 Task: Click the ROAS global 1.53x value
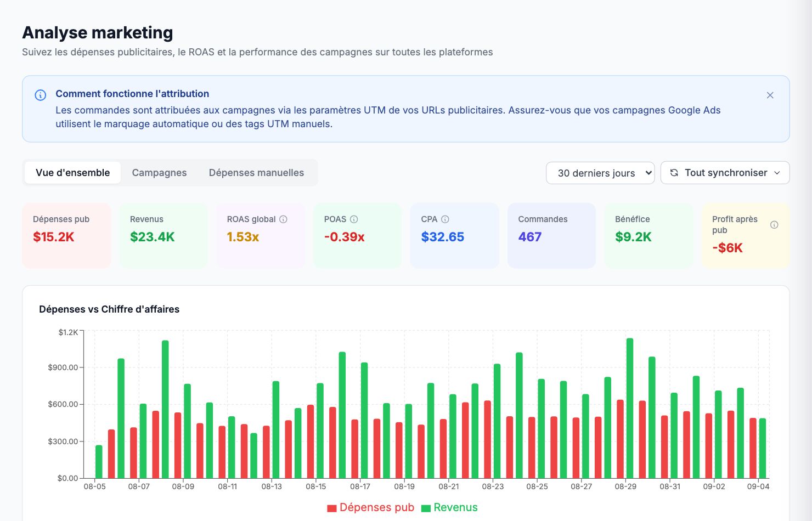tap(243, 237)
